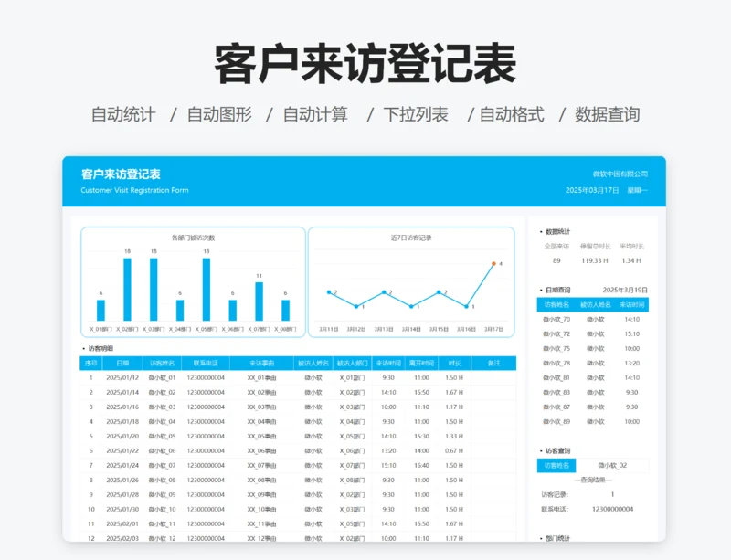Click the 来访事由 column header

[261, 364]
